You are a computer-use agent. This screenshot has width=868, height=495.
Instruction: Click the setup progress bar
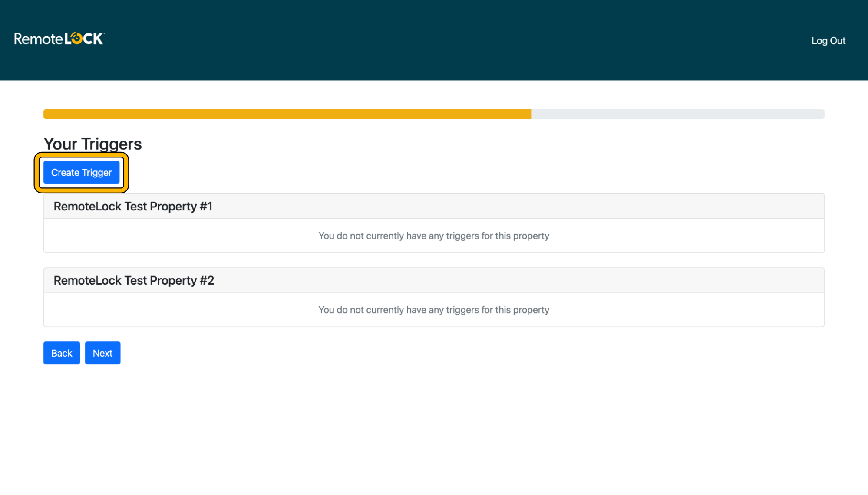(434, 114)
